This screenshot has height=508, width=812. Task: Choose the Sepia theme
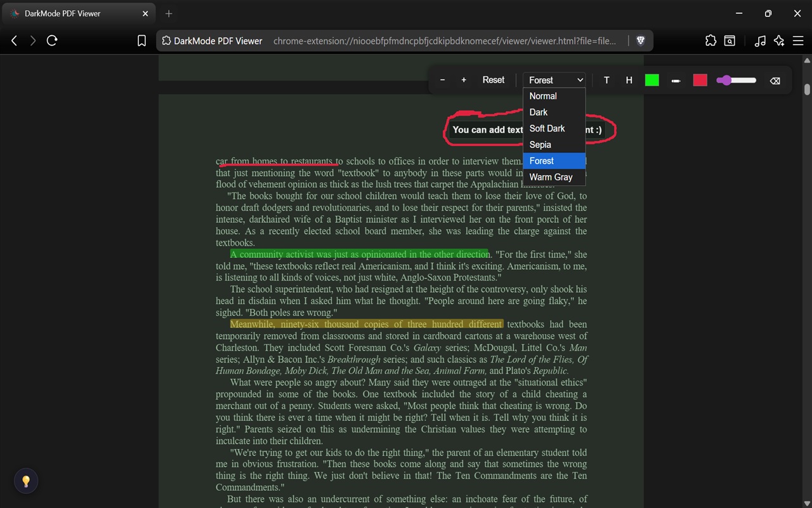(x=554, y=145)
